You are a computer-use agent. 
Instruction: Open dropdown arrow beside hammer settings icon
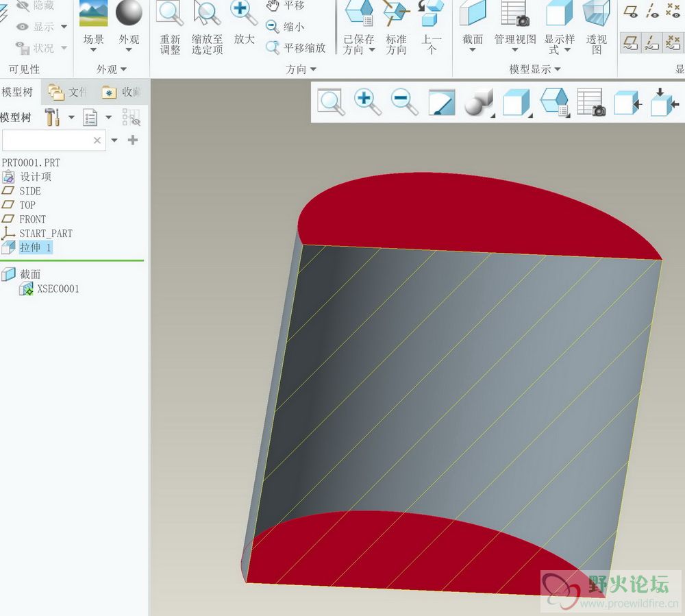coord(71,117)
